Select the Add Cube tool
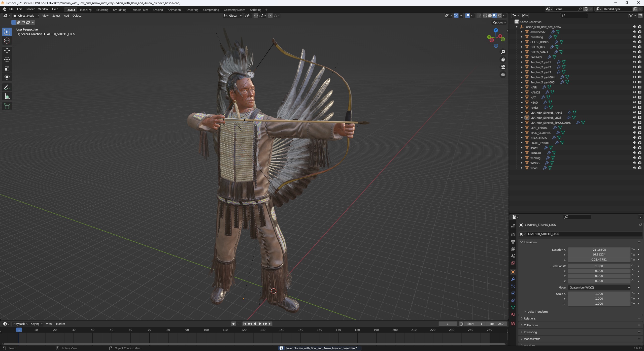The image size is (644, 351). (7, 106)
